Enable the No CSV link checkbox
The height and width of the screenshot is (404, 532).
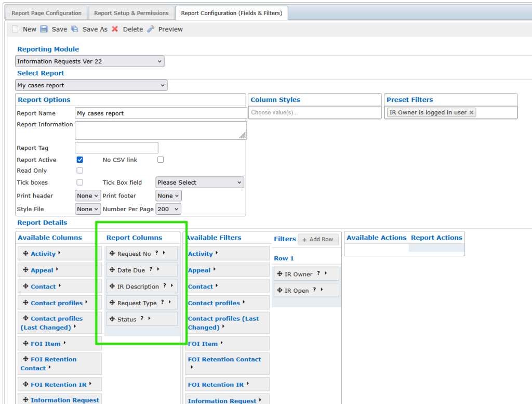[161, 160]
